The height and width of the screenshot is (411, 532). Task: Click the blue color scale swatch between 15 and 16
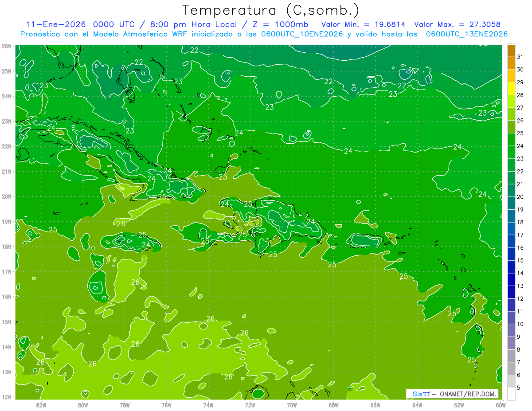pos(511,254)
